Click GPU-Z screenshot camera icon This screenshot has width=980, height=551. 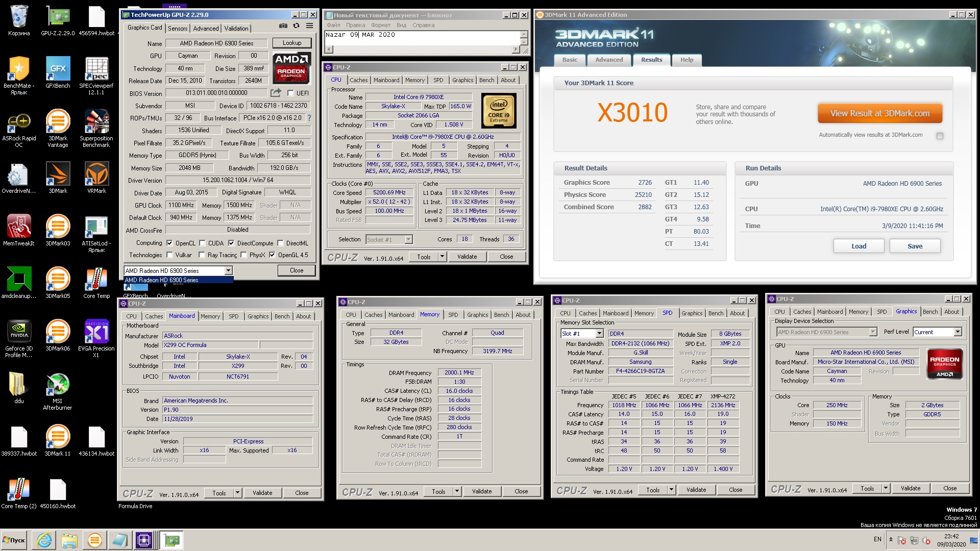point(283,26)
